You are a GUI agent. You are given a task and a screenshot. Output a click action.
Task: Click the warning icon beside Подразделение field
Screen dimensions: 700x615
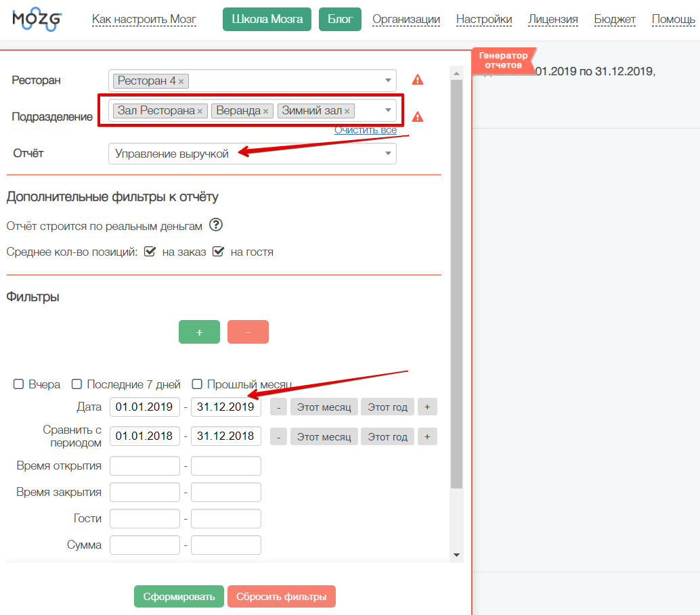coord(418,116)
